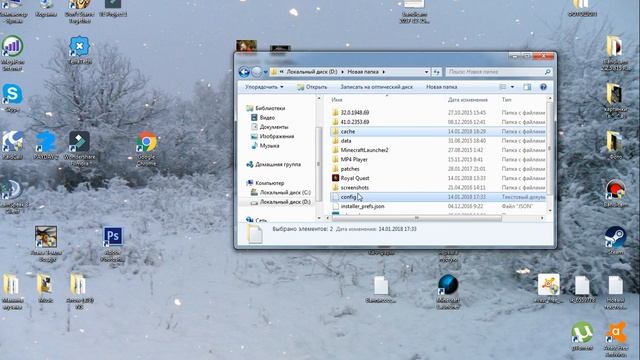Open Локальный диск (D:) in navigation pane
This screenshot has height=360, width=640.
(x=285, y=202)
